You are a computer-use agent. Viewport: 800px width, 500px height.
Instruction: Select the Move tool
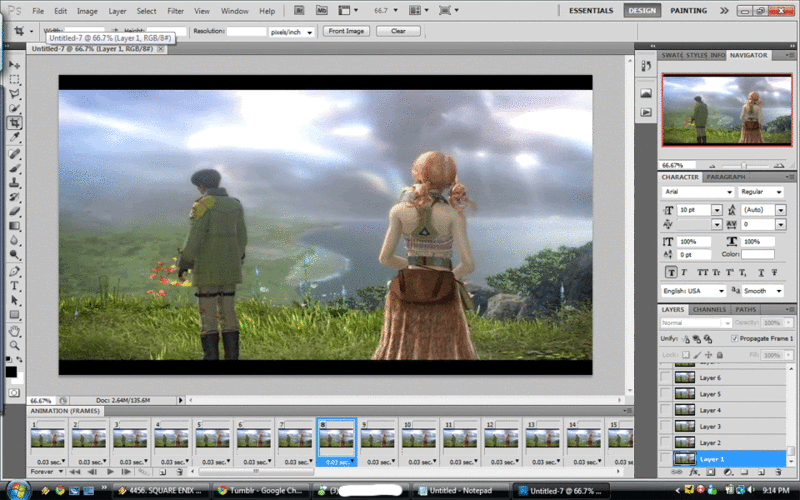[x=14, y=65]
